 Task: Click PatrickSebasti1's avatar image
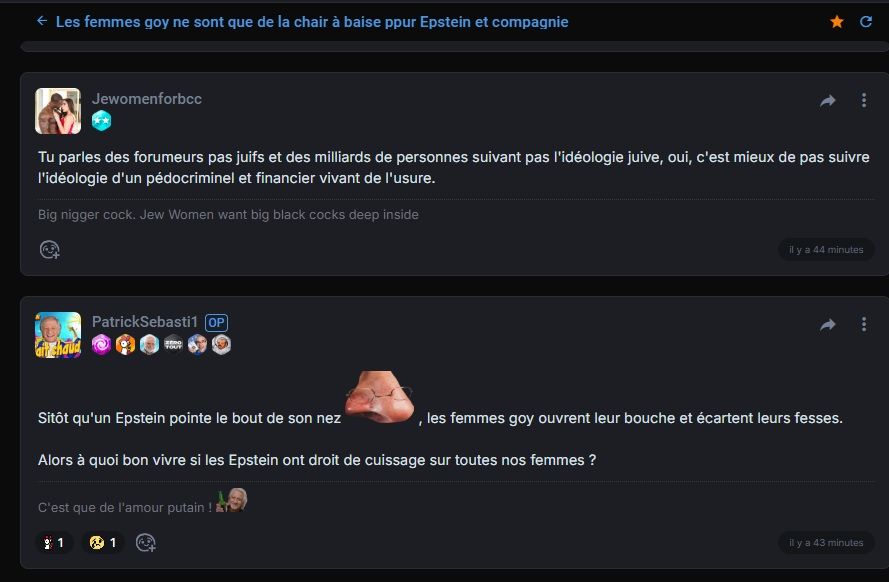(x=58, y=335)
